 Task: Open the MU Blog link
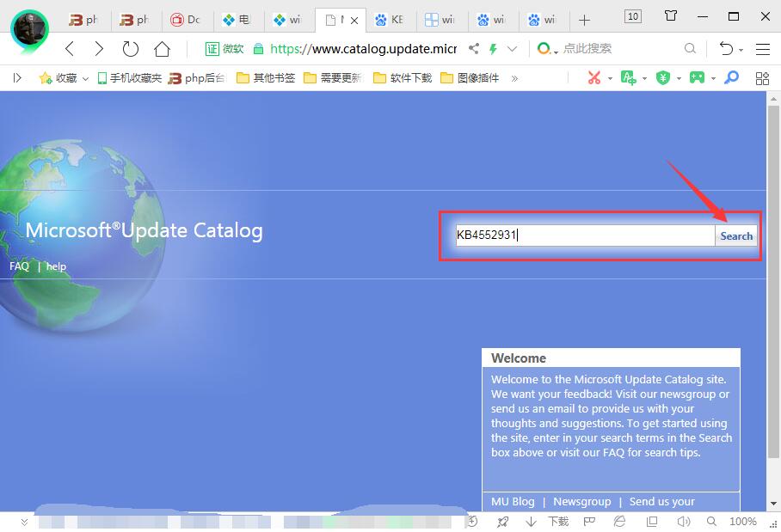[513, 502]
